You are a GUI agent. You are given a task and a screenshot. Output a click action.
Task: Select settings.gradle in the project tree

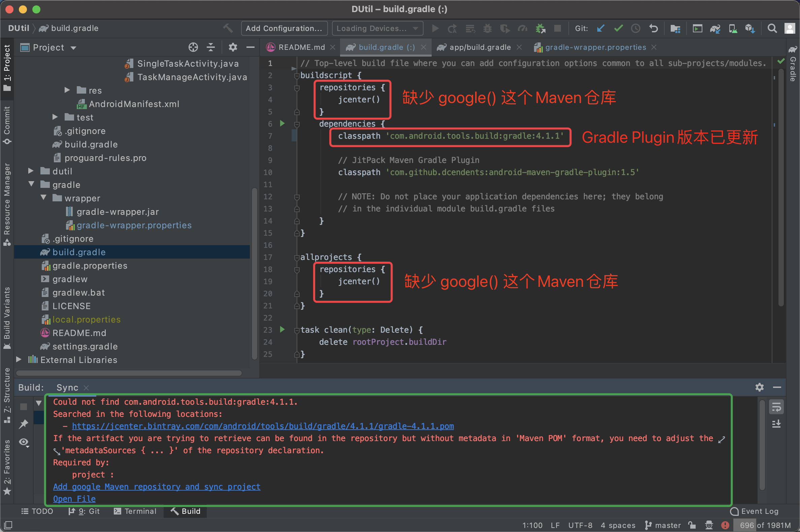click(x=85, y=346)
